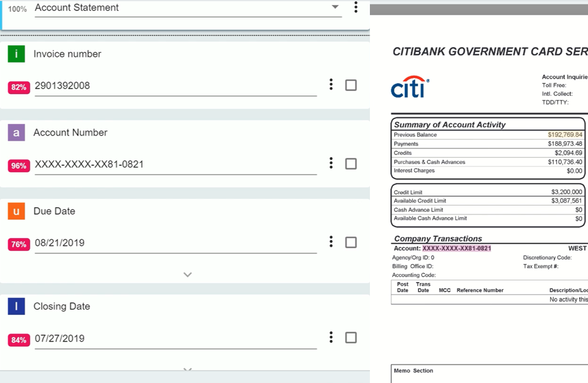Image resolution: width=588 pixels, height=383 pixels.
Task: Open the options menu for Closing Date value
Action: [x=331, y=337]
